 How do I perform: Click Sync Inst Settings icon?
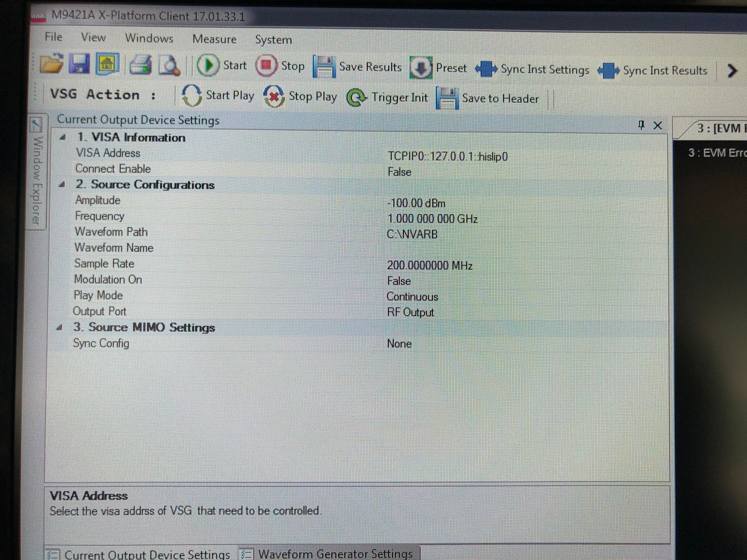click(x=486, y=69)
